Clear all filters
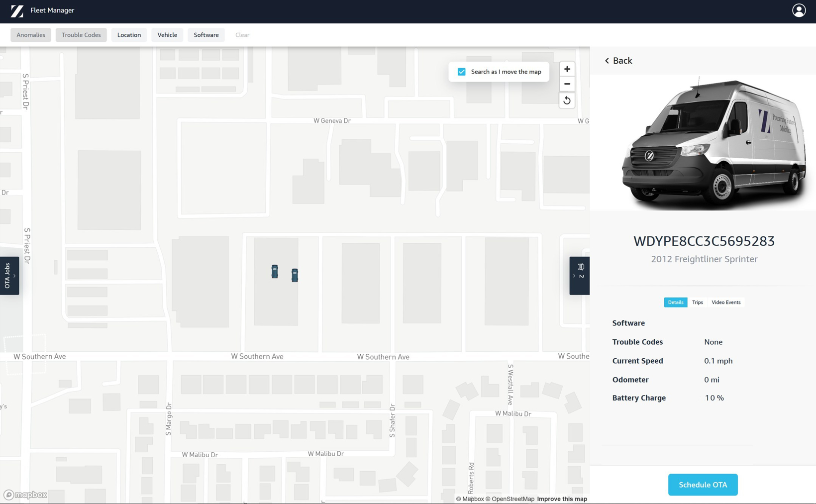 (242, 35)
